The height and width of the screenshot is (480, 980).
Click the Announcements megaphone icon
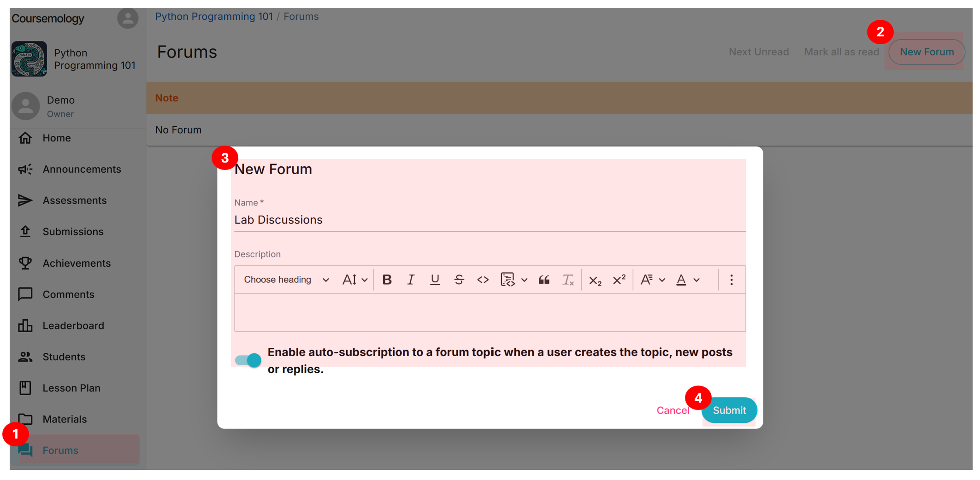point(25,170)
